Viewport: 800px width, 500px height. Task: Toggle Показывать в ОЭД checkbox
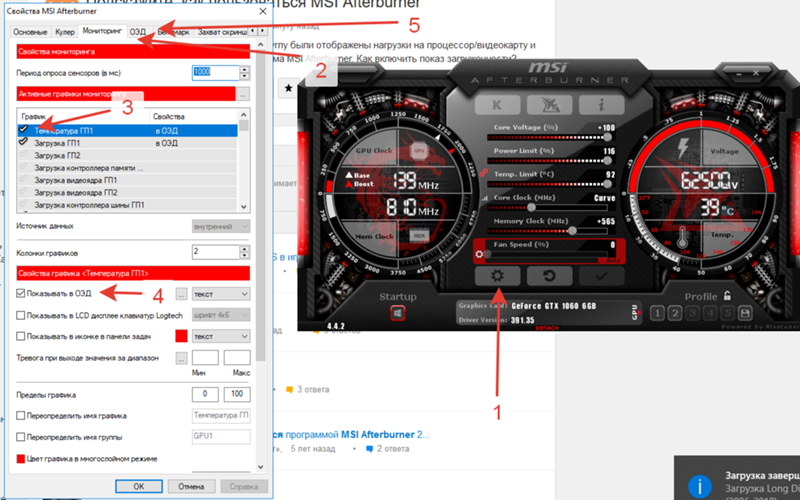20,293
